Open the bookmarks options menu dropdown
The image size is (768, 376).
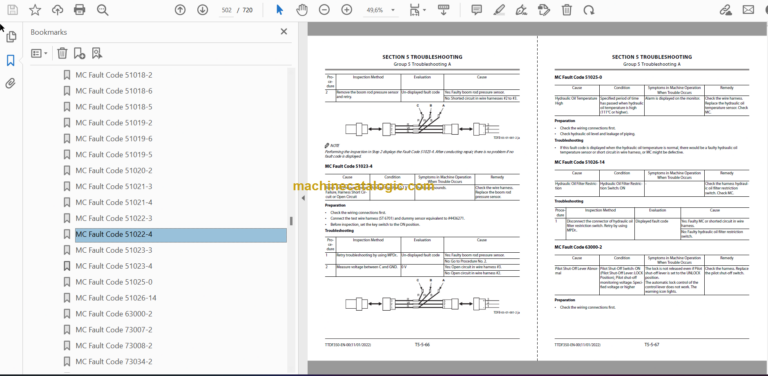39,53
